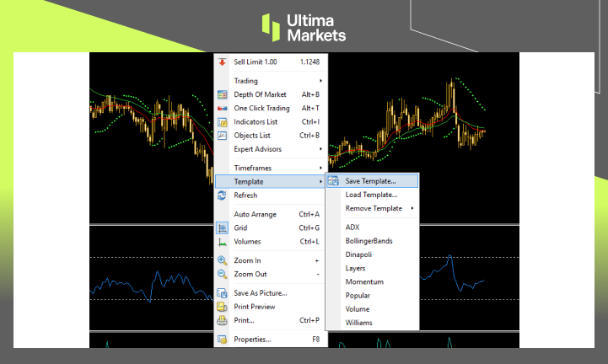The width and height of the screenshot is (608, 364).
Task: Apply the Williams template
Action: (x=372, y=323)
